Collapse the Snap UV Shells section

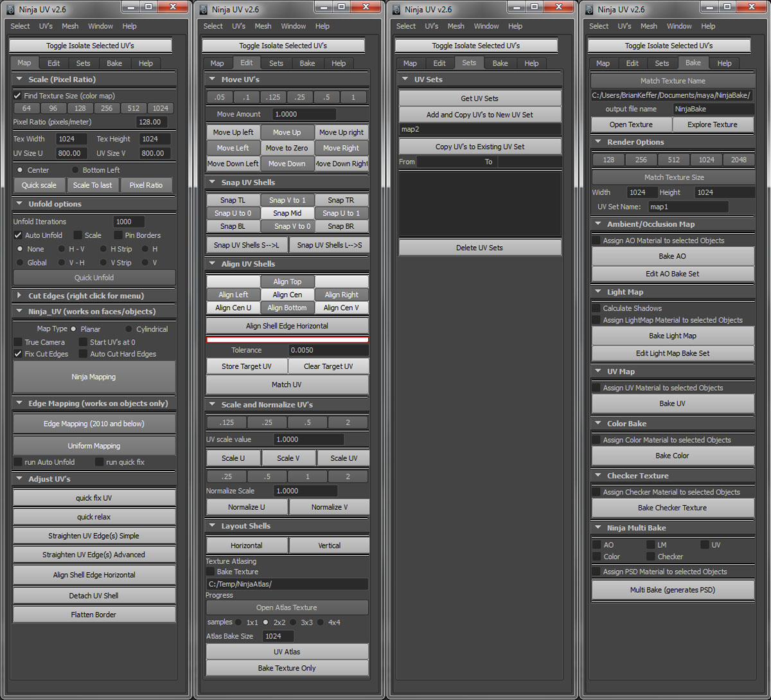pos(211,183)
